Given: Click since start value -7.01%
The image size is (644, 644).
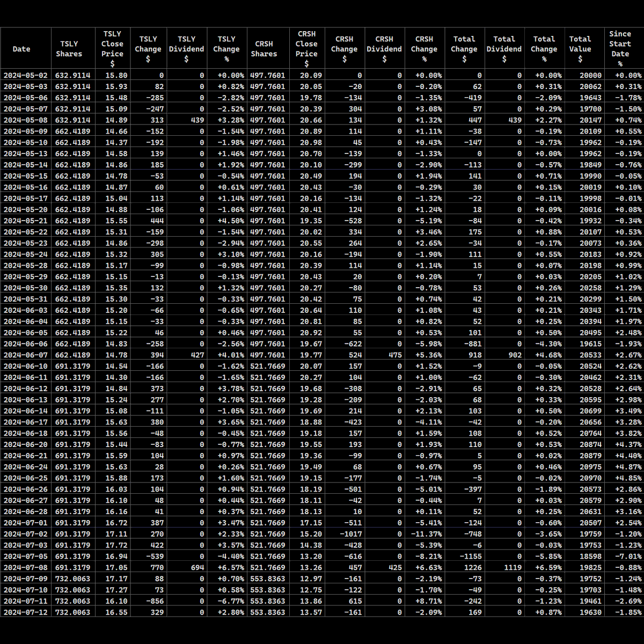Looking at the screenshot, I should [628, 557].
